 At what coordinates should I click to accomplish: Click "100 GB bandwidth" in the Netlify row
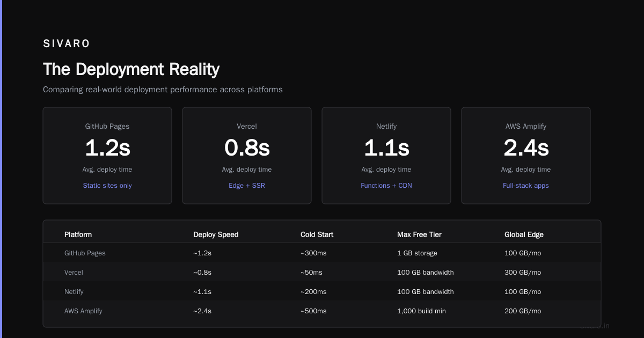[x=426, y=292]
